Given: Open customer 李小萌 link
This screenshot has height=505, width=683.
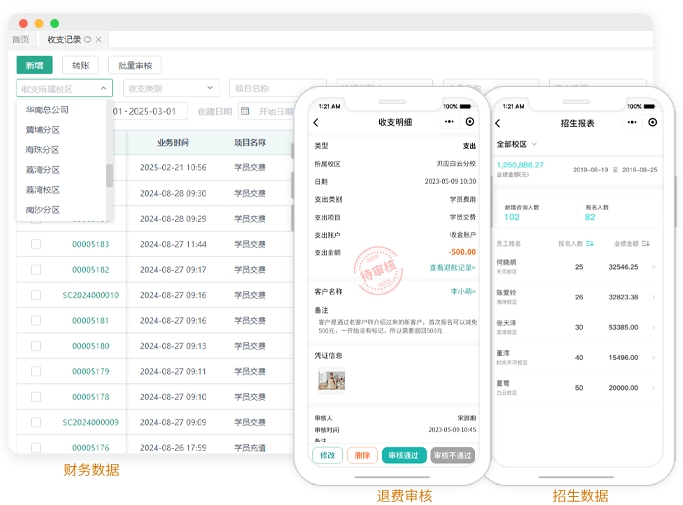Looking at the screenshot, I should [463, 291].
